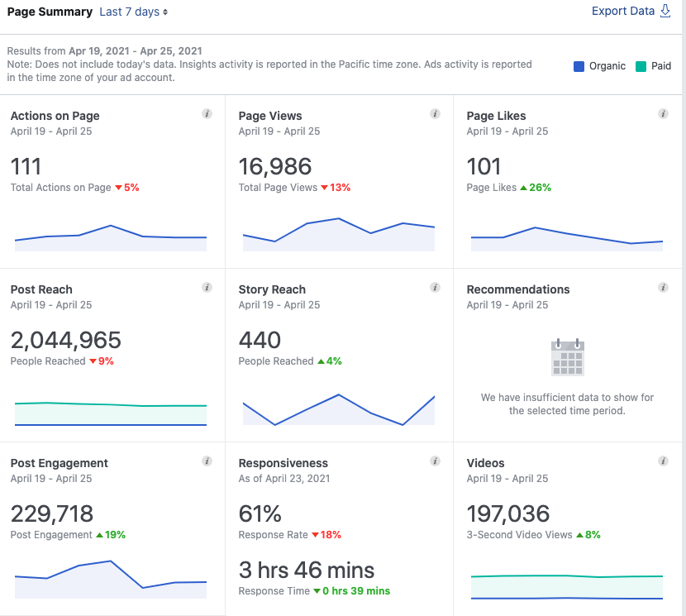Open the Last 7 days dropdown

pos(133,12)
